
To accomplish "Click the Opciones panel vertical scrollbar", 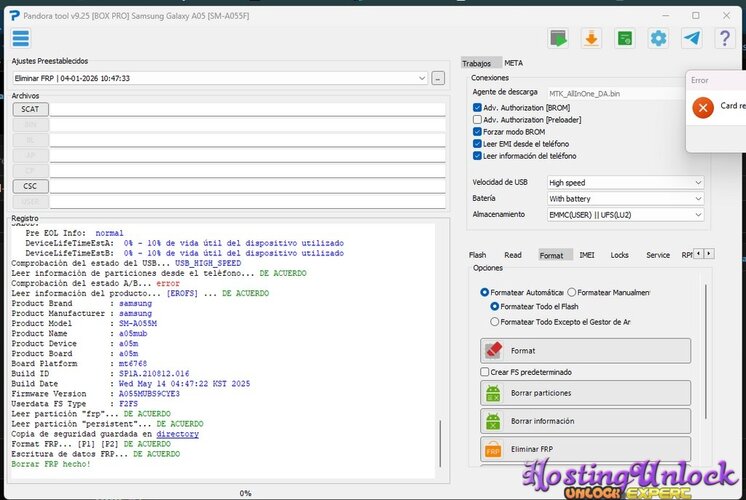I will coord(706,352).
